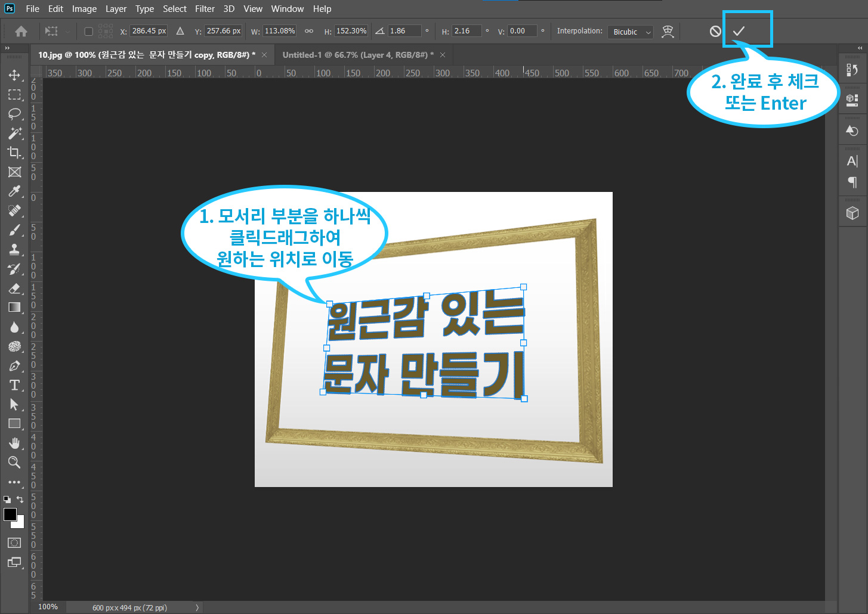The image size is (868, 614).
Task: Open the Help menu
Action: point(322,9)
